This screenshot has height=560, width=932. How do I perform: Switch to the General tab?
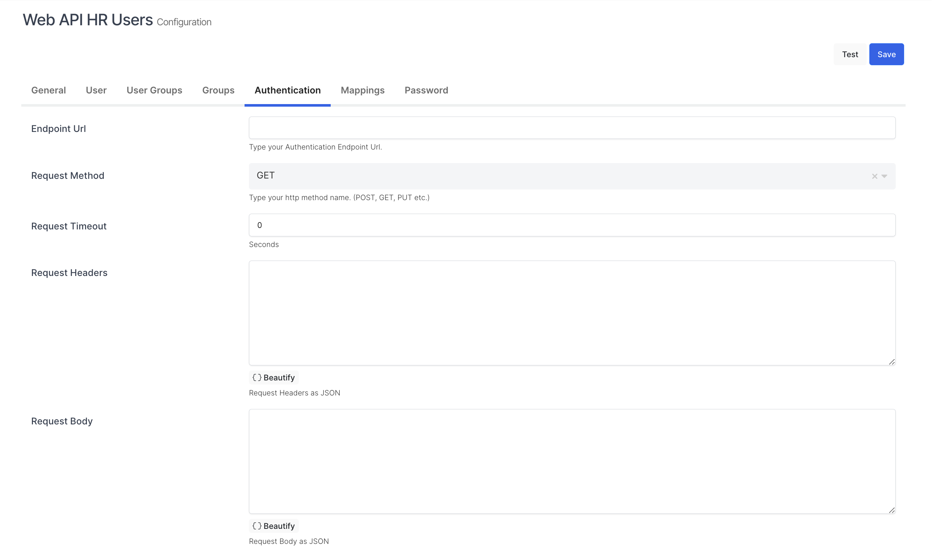point(48,90)
